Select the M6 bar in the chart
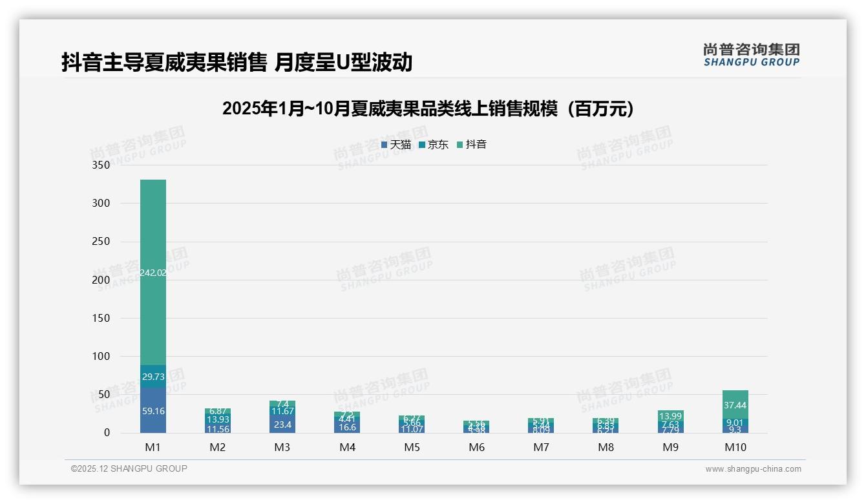866x504 pixels. pyautogui.click(x=477, y=426)
